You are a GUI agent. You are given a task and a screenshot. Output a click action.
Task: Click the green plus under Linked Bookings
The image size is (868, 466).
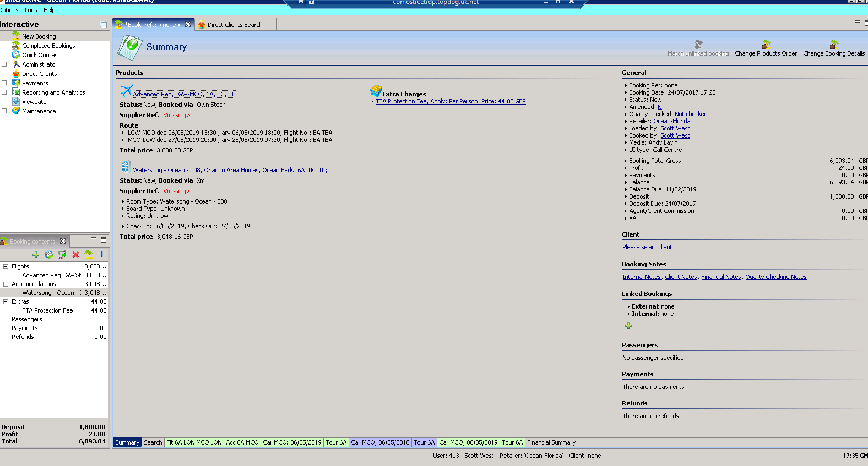628,326
